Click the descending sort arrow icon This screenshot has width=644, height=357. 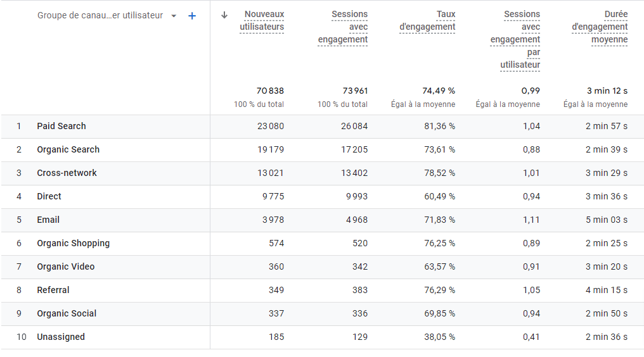(224, 15)
